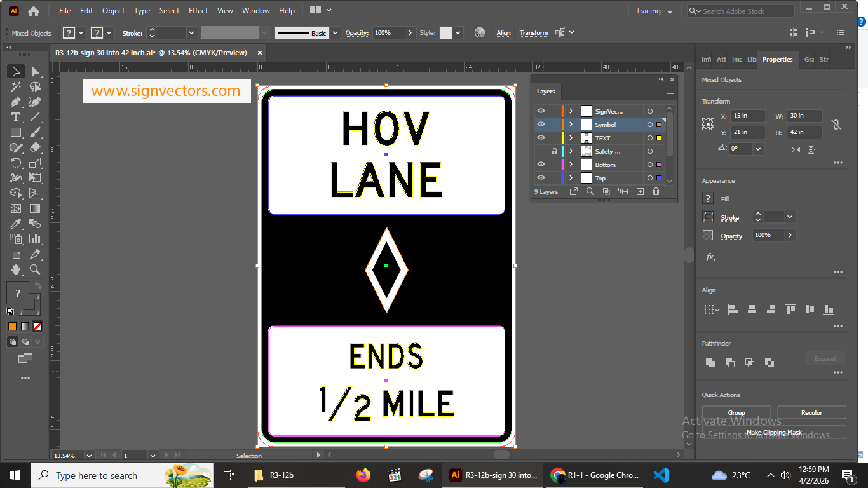Hide the TEXT layer visibility

(x=541, y=138)
